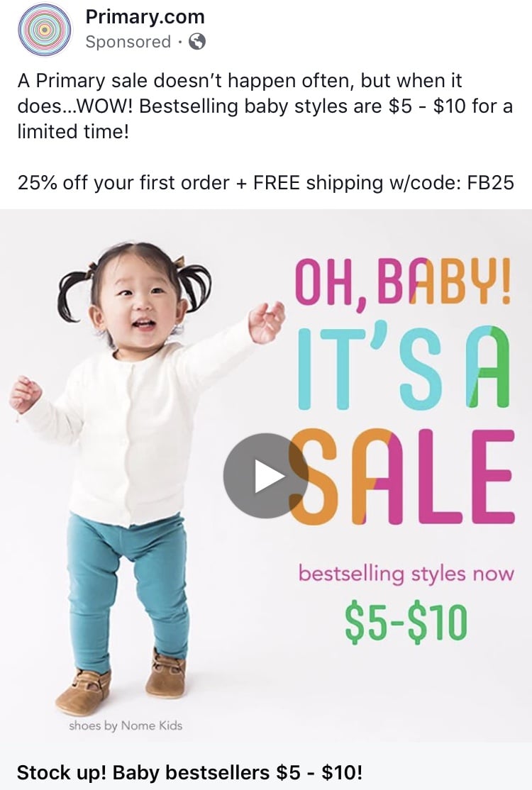Click the ad text about Primary sale
The image size is (532, 790).
(x=265, y=106)
